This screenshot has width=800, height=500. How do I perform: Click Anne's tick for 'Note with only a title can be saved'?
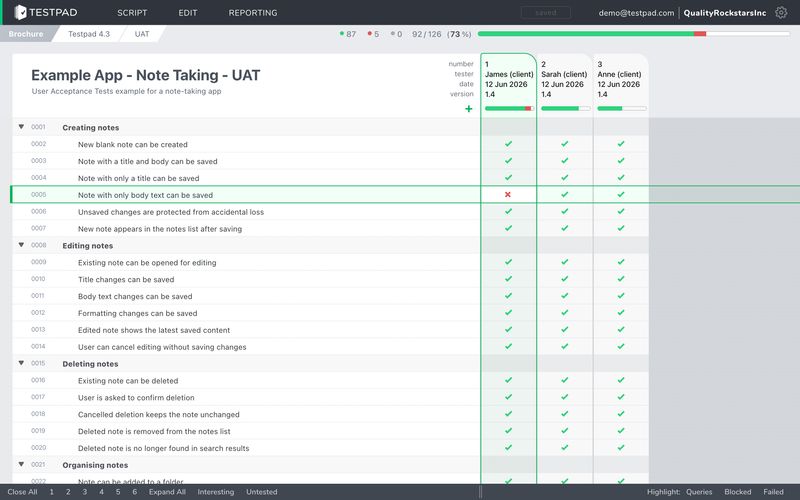620,178
